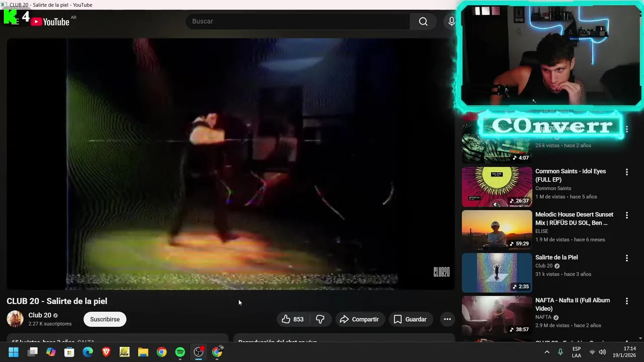Click the video player area

pyautogui.click(x=230, y=164)
